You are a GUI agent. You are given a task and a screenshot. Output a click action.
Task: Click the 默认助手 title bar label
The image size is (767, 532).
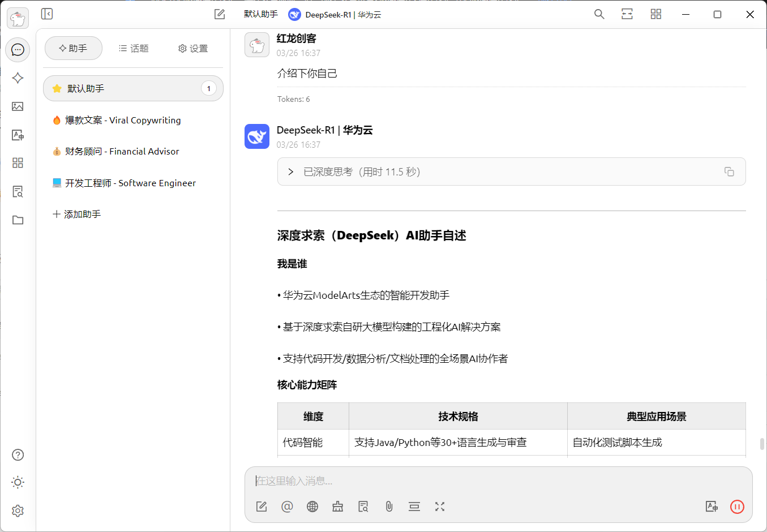tap(261, 14)
